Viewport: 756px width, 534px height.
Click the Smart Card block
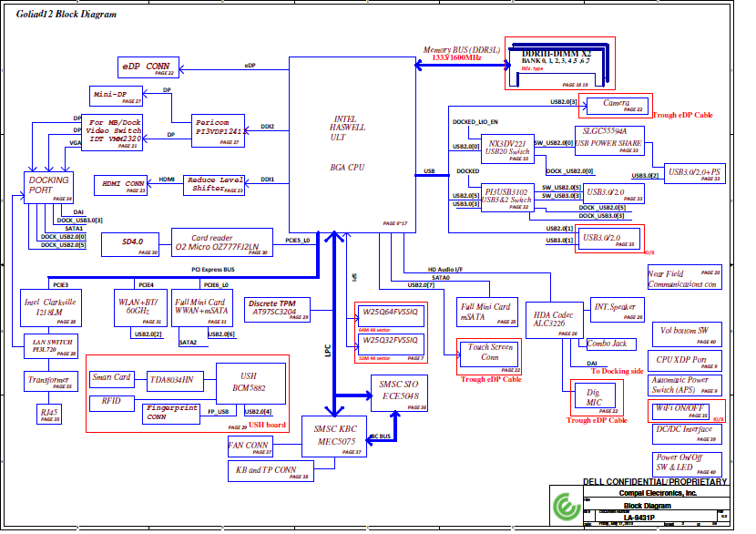[x=112, y=379]
